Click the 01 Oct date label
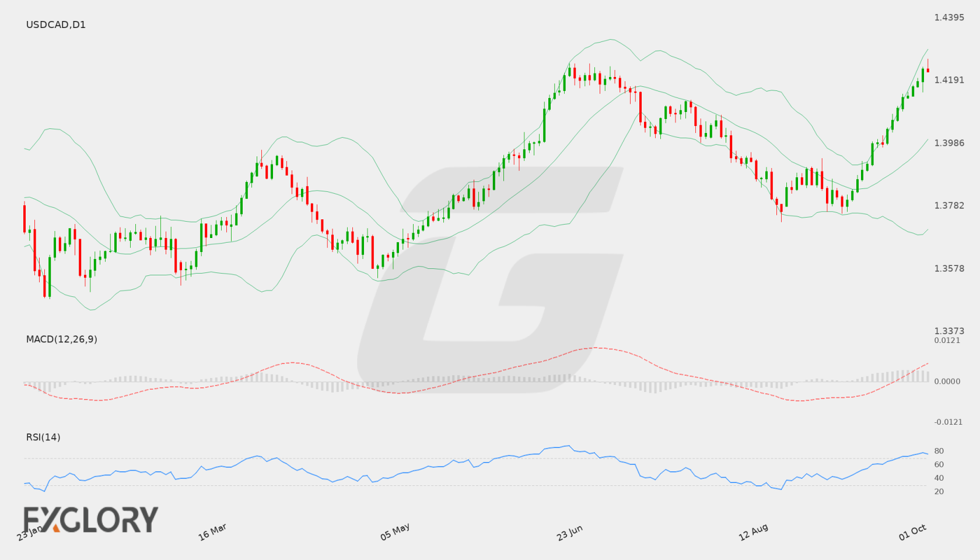 coord(912,532)
